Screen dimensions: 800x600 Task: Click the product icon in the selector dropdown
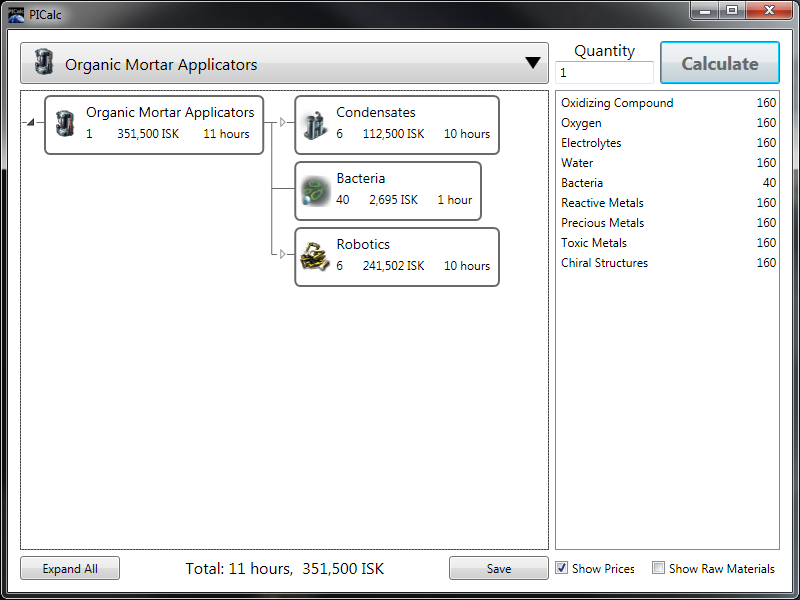(x=43, y=63)
